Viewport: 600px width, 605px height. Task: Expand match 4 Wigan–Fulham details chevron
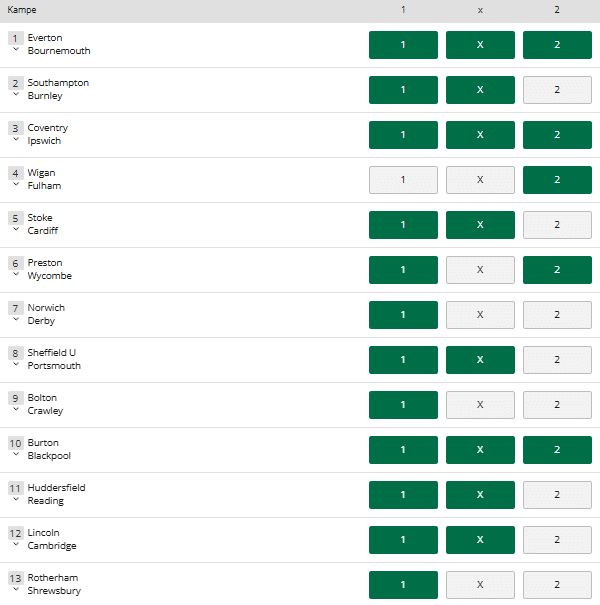pyautogui.click(x=15, y=185)
